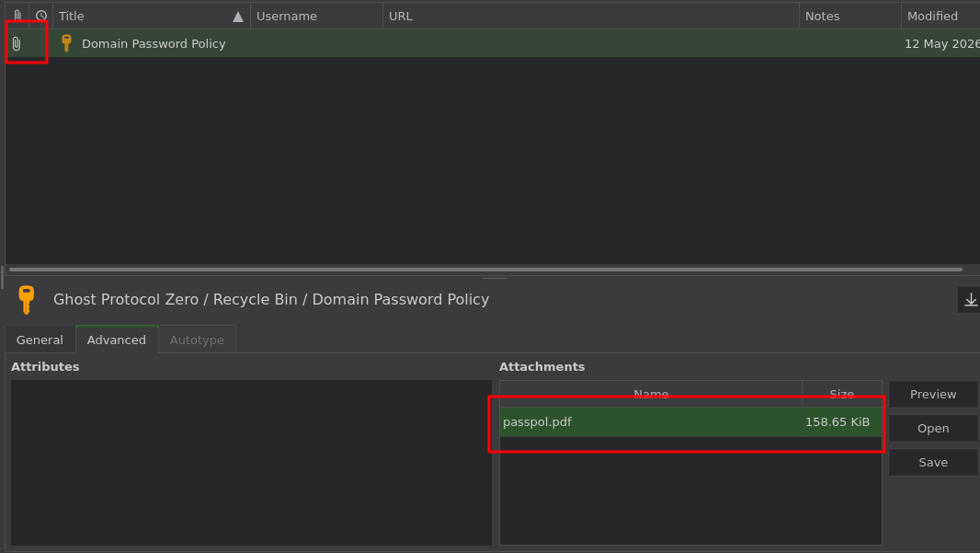
Task: Click the URL column header
Action: [x=590, y=16]
